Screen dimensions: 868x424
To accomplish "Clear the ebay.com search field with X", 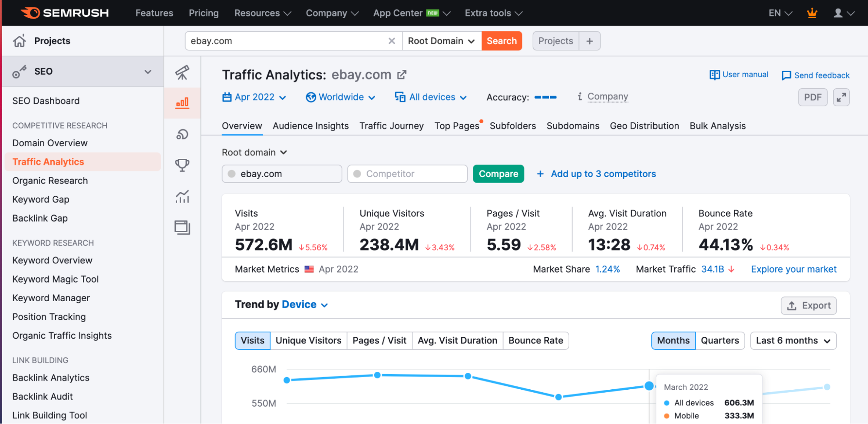I will click(392, 41).
